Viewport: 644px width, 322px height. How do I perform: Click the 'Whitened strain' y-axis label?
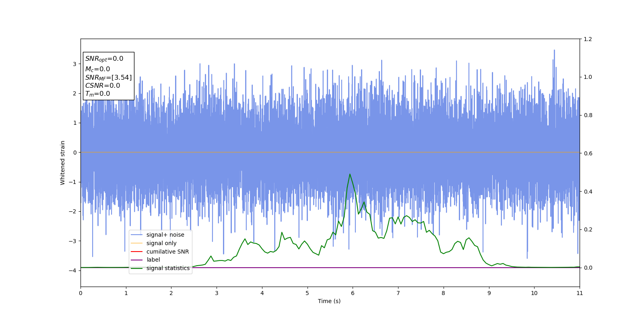click(x=62, y=163)
